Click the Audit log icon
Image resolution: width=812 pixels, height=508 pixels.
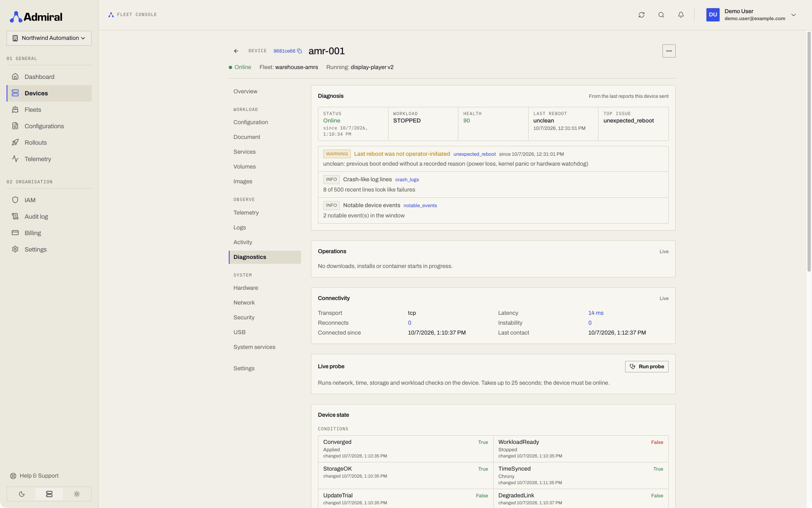click(x=15, y=216)
